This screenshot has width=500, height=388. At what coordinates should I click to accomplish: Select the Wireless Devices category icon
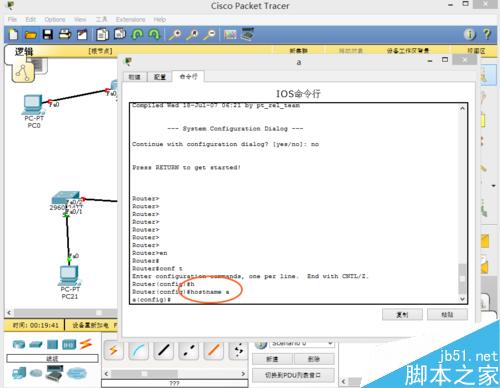pyautogui.click(x=69, y=344)
